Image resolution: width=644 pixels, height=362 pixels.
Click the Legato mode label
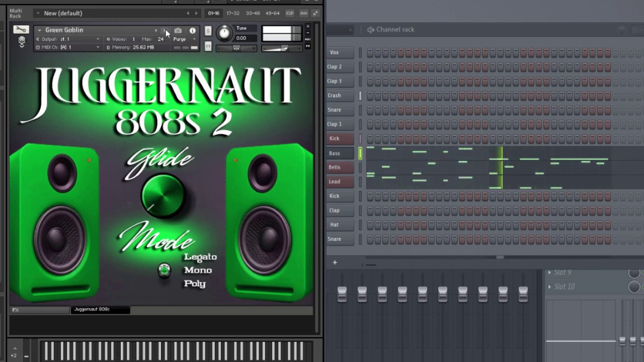point(200,257)
